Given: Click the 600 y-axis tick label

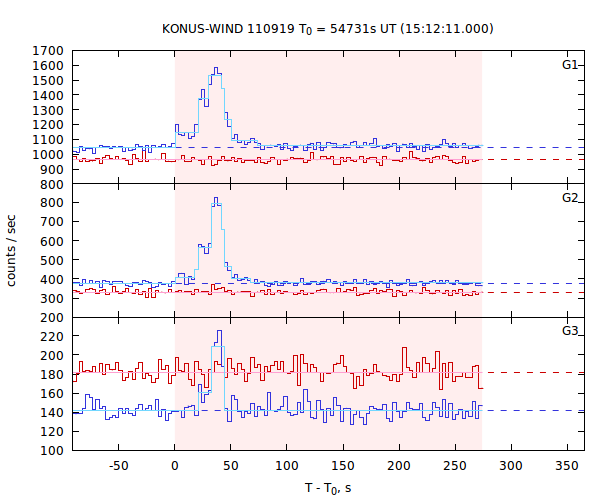Looking at the screenshot, I should pos(52,241).
